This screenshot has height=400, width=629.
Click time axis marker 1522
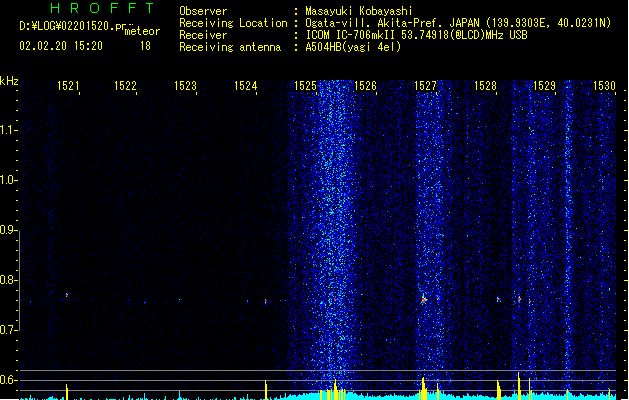125,86
